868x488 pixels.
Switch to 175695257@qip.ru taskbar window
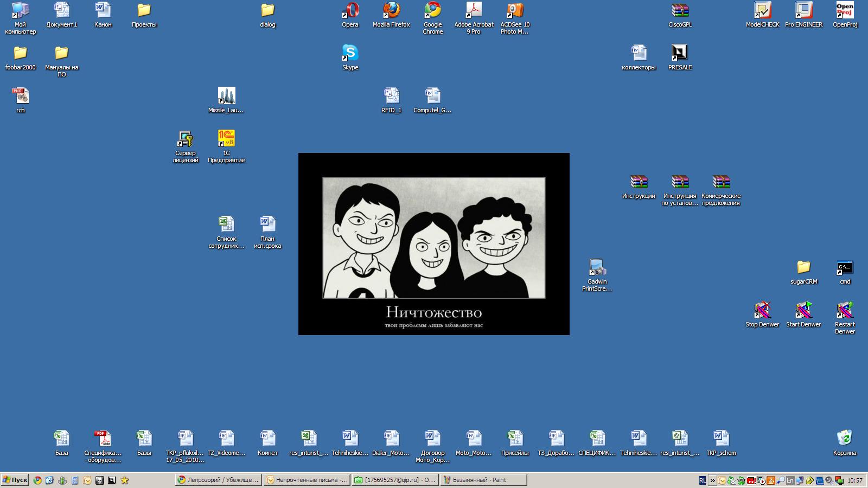coord(394,480)
